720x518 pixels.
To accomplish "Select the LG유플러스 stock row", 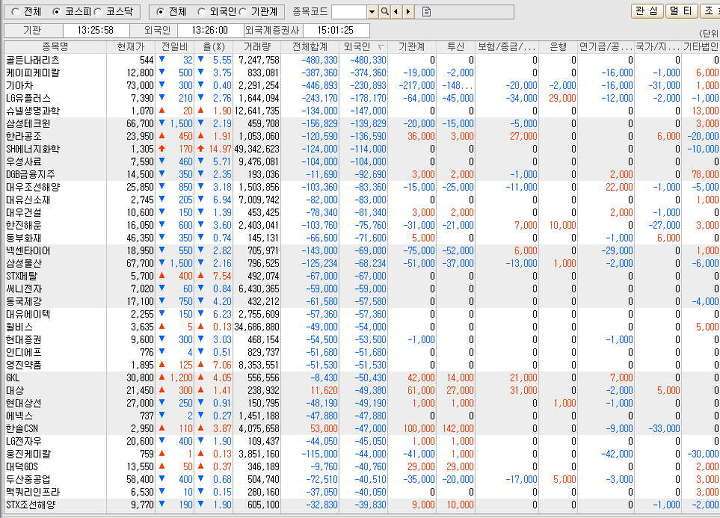I will tap(362, 98).
